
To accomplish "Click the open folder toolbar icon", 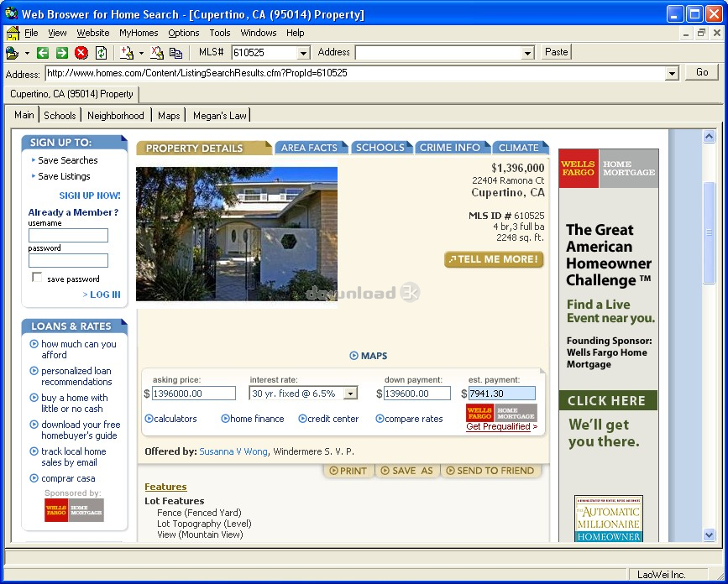I will pos(12,53).
